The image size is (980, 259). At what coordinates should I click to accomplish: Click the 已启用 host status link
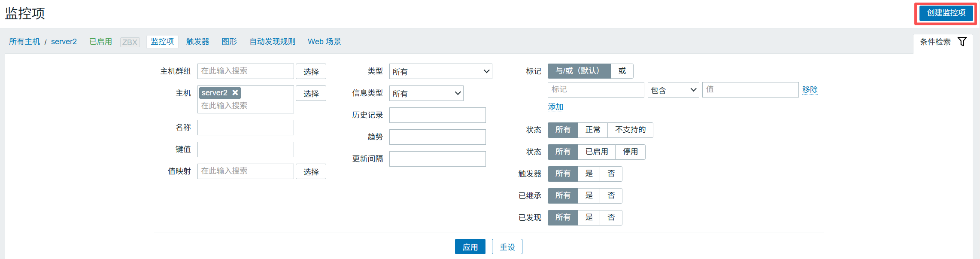100,42
